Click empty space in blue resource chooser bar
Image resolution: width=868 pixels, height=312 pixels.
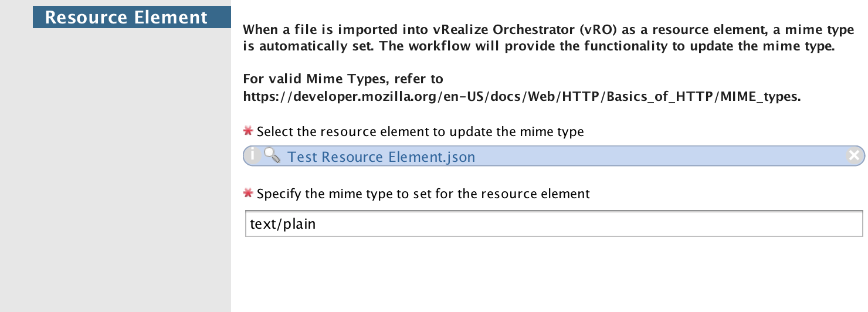point(645,156)
